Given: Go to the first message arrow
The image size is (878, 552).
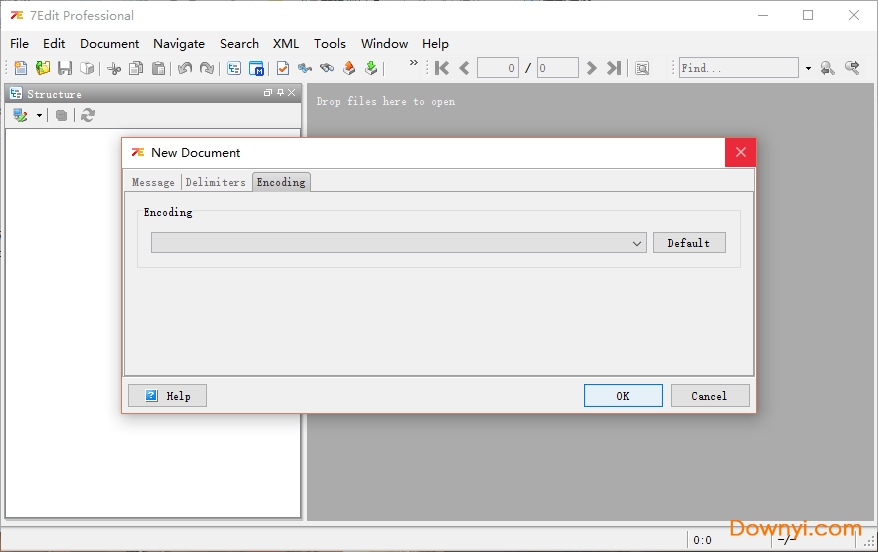Looking at the screenshot, I should point(441,68).
